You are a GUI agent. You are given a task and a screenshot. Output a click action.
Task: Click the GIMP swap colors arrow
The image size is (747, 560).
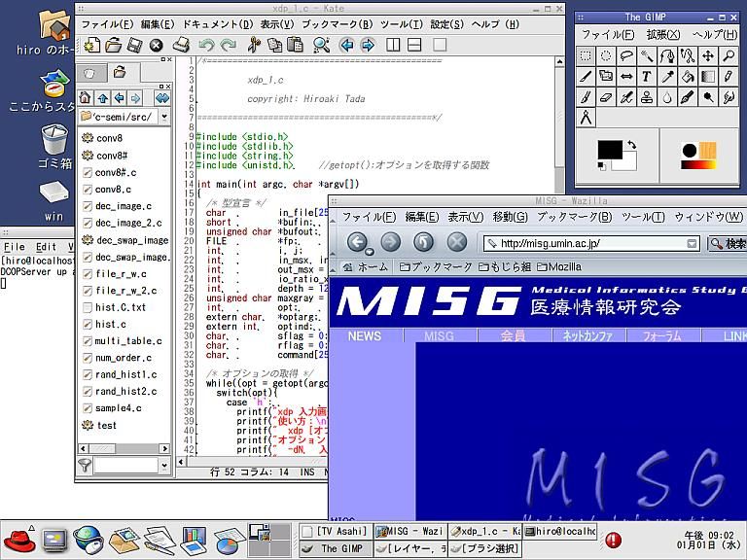(x=631, y=144)
